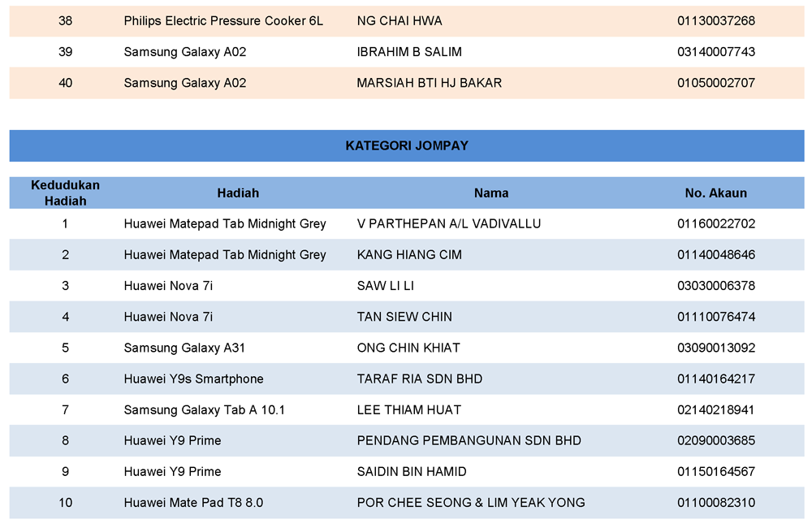This screenshot has height=528, width=812.
Task: Click account number 02090003685
Action: point(715,440)
